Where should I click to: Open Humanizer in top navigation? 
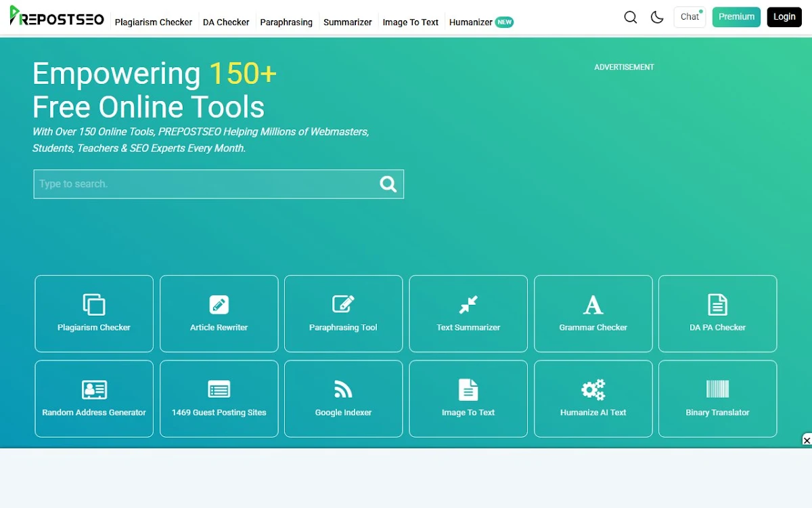click(471, 22)
